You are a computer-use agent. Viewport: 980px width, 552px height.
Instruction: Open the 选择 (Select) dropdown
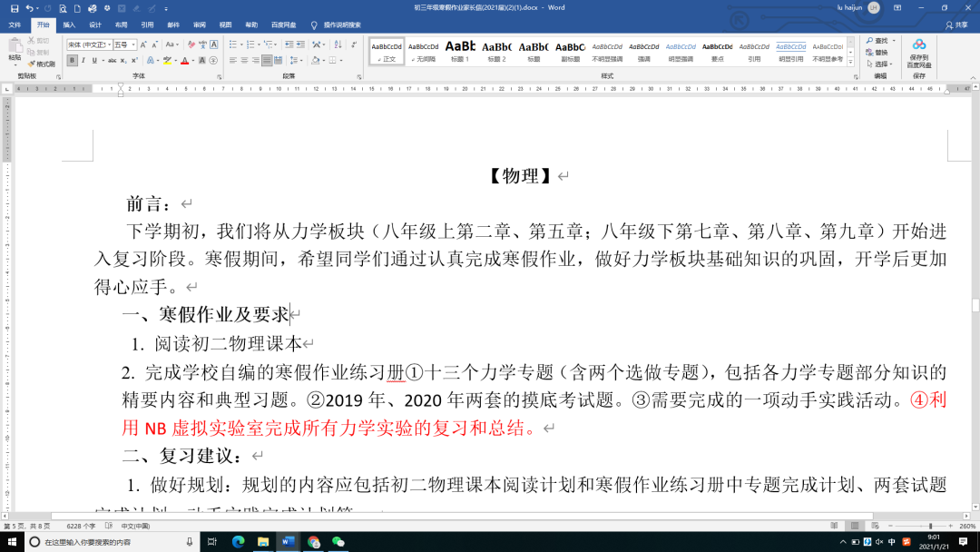pos(879,64)
